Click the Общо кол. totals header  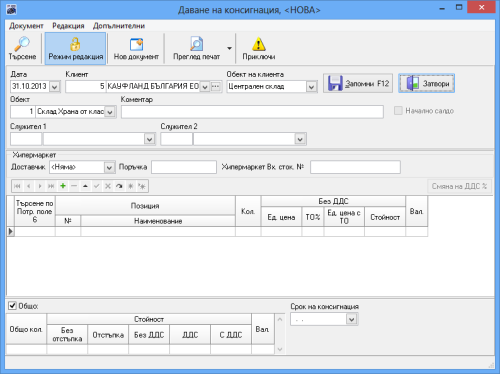(x=26, y=329)
